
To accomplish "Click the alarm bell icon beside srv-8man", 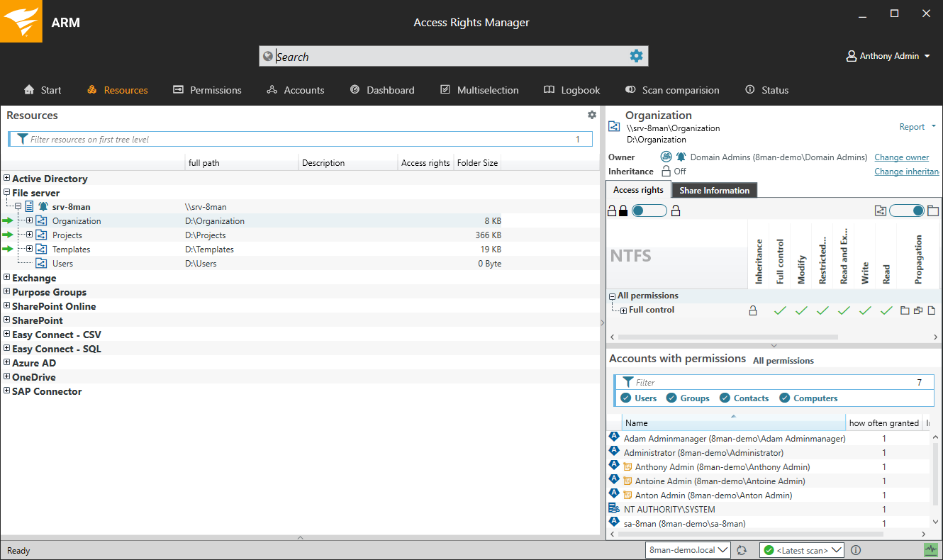I will [43, 207].
